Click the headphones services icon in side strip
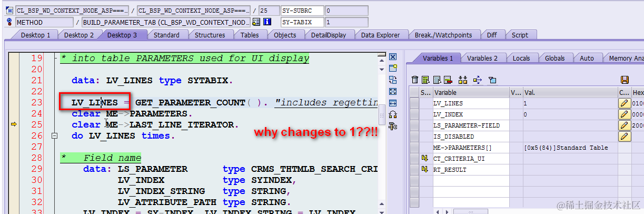 (392, 115)
